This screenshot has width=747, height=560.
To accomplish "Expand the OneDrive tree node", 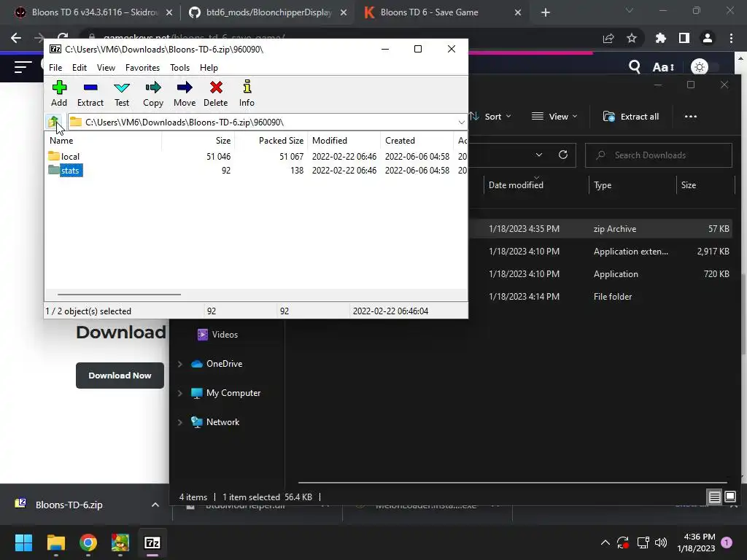I will click(180, 364).
